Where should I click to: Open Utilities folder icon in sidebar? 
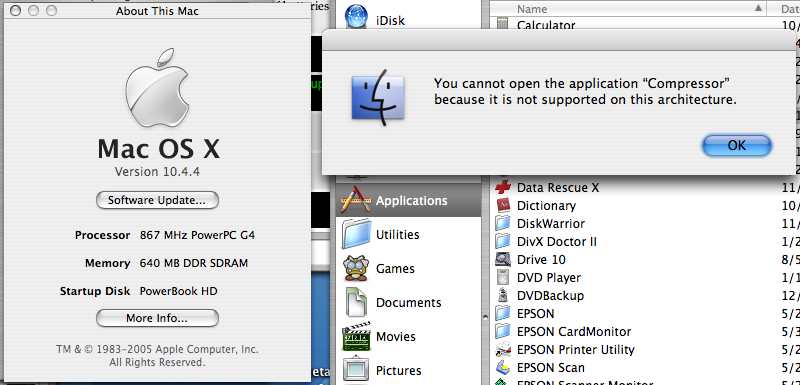(x=355, y=234)
